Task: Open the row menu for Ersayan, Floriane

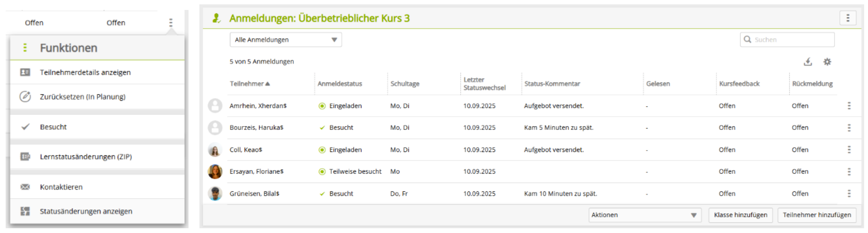Action: [x=849, y=171]
